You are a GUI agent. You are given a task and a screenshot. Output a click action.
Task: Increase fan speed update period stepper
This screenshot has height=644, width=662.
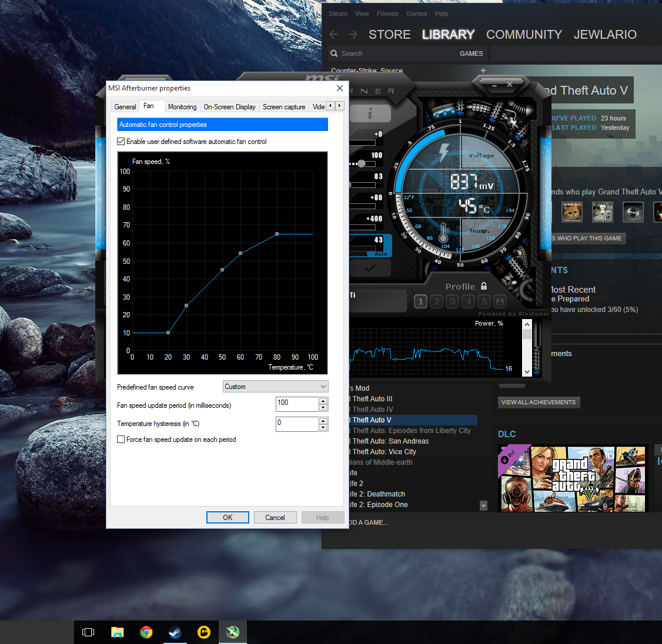click(x=323, y=401)
